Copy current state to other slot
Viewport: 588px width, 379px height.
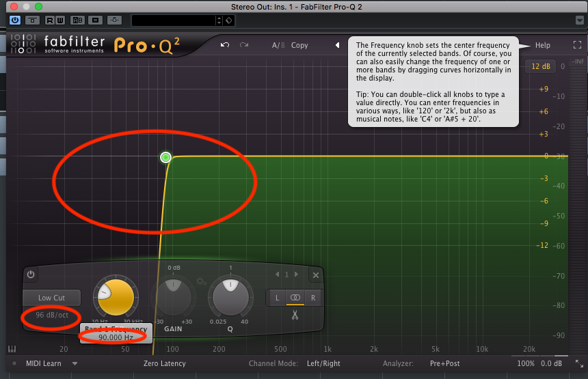(x=299, y=45)
